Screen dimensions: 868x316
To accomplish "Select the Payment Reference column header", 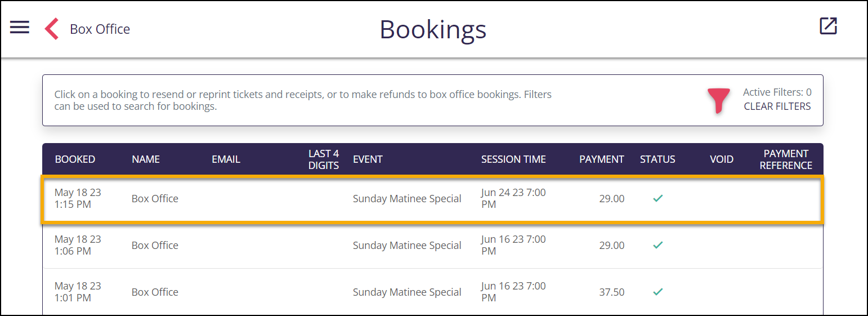I will [x=786, y=159].
